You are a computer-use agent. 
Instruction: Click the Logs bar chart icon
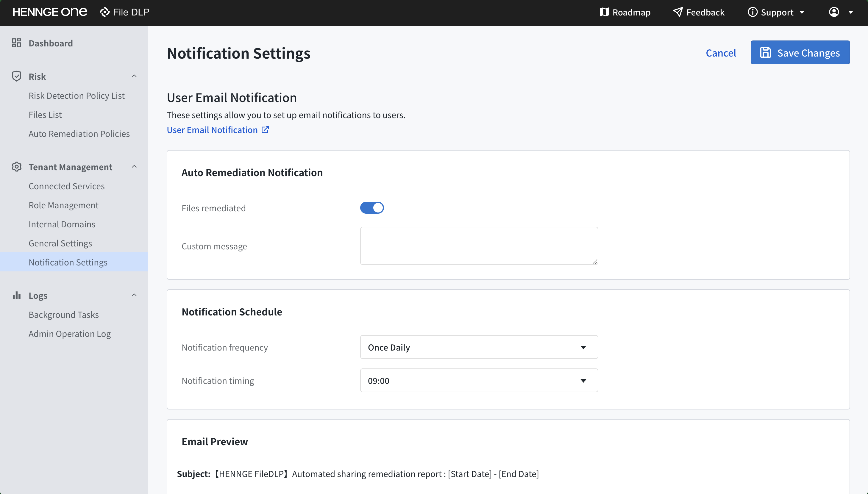(x=17, y=296)
